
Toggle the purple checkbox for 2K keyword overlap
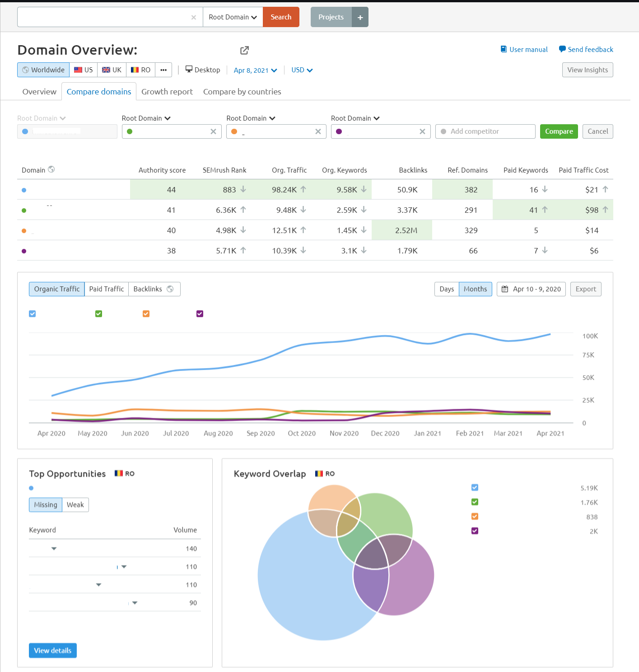[475, 531]
